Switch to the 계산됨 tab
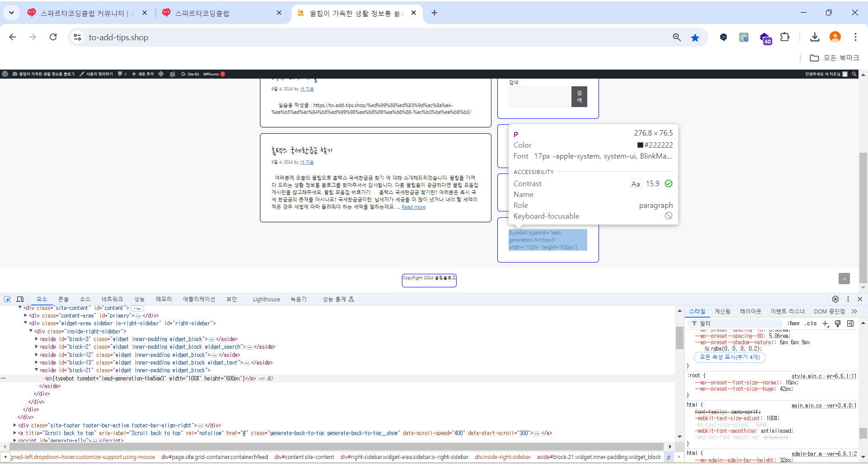Image resolution: width=868 pixels, height=464 pixels. coord(722,311)
